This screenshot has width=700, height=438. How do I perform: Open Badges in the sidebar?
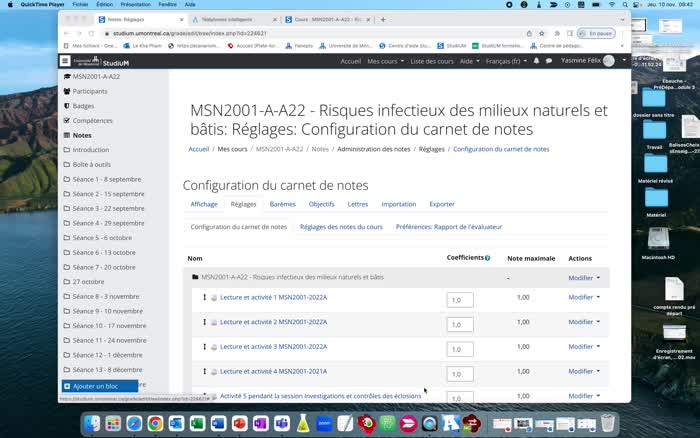click(x=82, y=106)
